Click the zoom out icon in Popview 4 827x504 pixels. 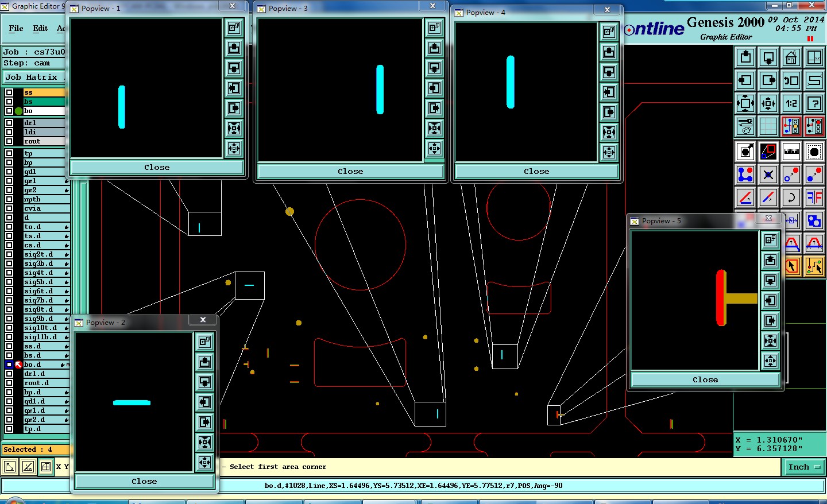point(609,152)
